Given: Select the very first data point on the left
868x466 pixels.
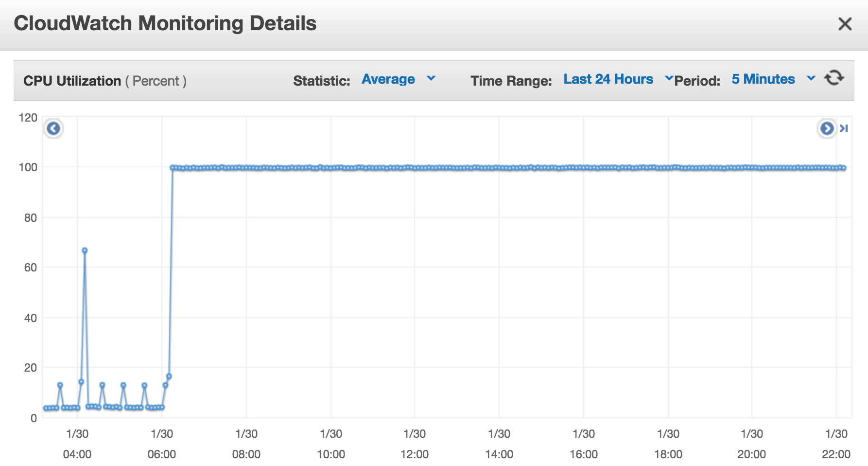Looking at the screenshot, I should [x=46, y=408].
